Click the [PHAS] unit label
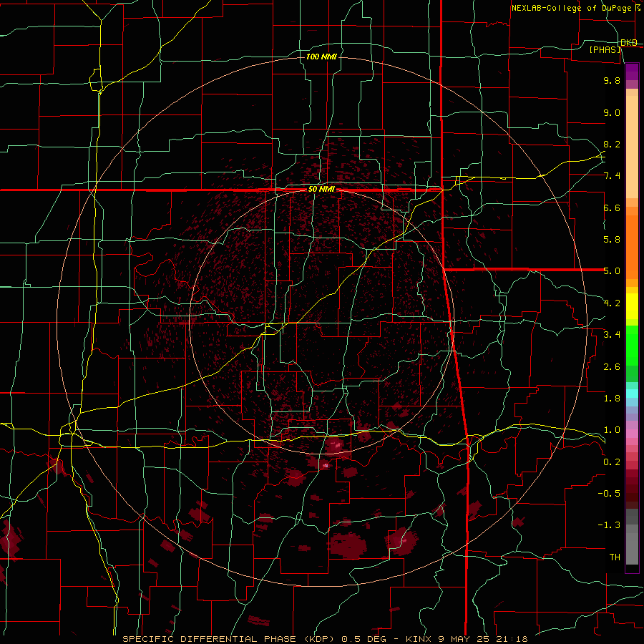The height and width of the screenshot is (644, 644). click(605, 50)
